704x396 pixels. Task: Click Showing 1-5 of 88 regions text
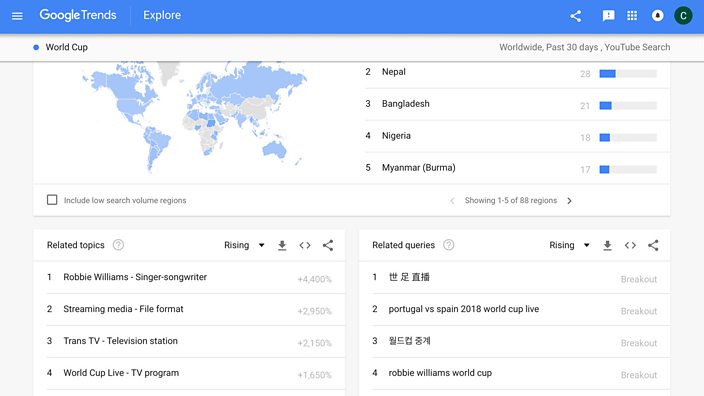click(510, 201)
